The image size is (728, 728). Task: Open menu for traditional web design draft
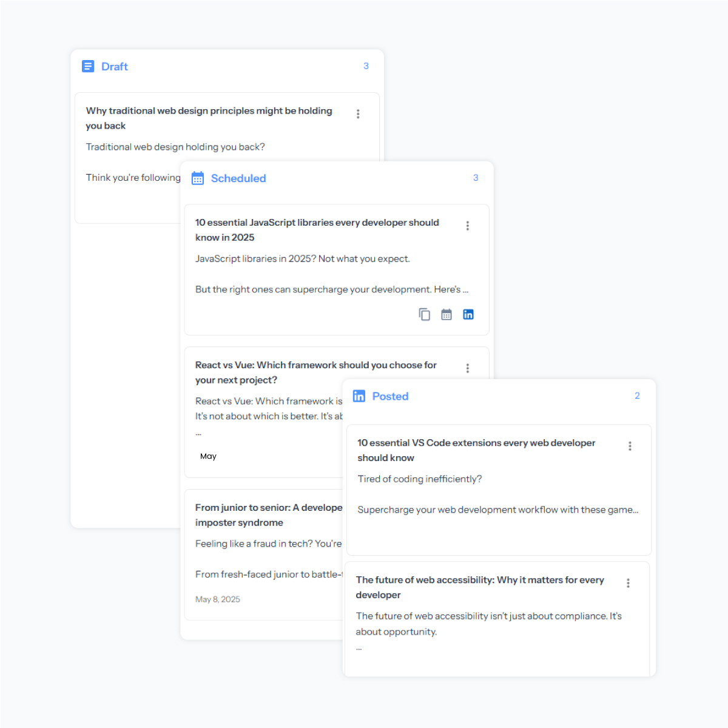tap(358, 113)
